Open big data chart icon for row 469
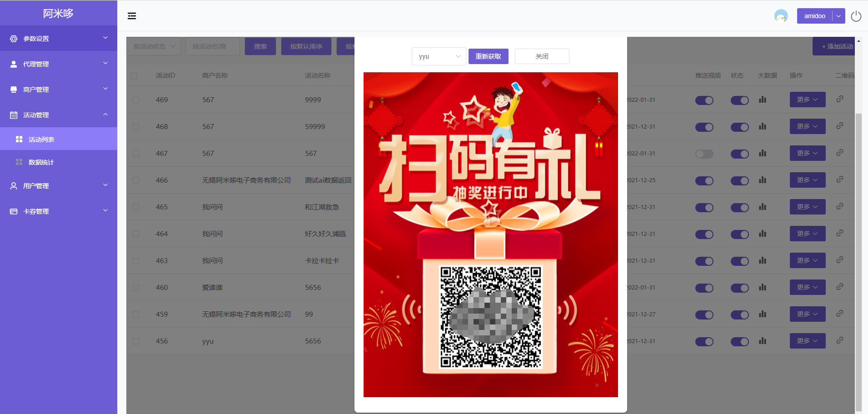Screen dimensions: 868x414 point(763,100)
